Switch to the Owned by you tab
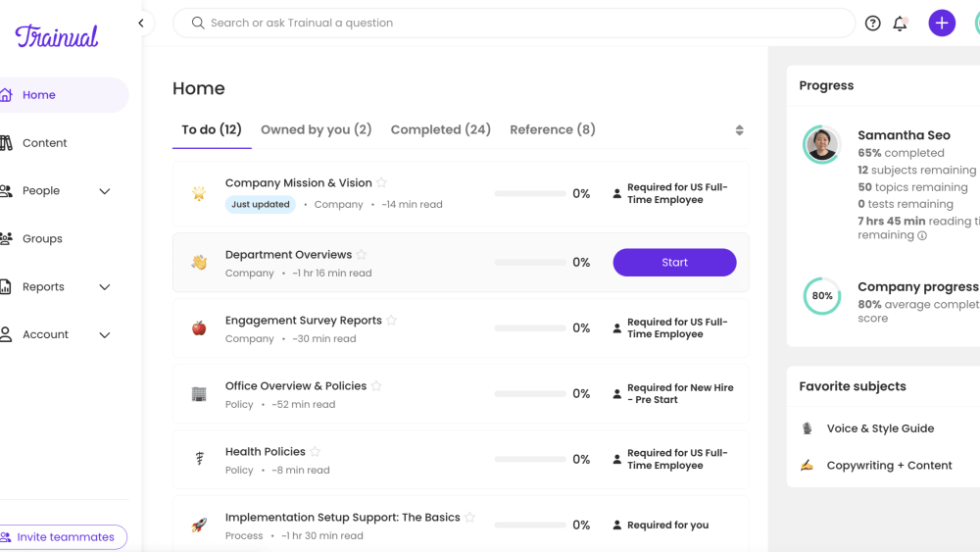 tap(316, 129)
